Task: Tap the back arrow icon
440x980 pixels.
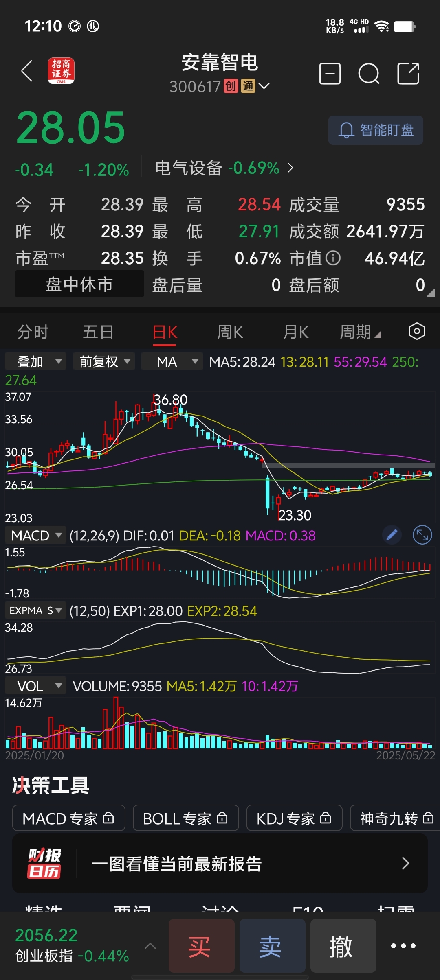Action: point(27,71)
